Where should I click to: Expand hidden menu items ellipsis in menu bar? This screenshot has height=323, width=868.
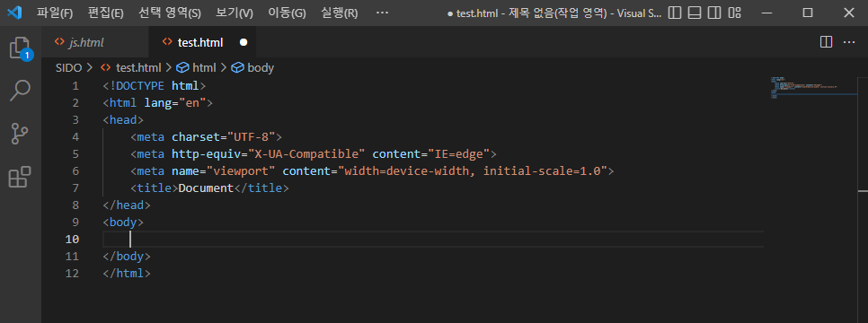pos(382,13)
